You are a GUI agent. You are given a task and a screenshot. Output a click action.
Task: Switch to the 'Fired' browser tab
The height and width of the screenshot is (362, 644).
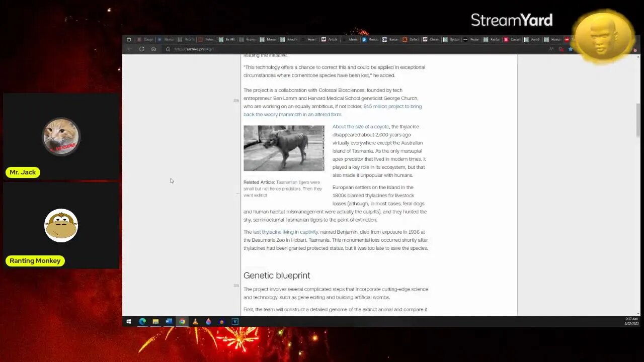[x=289, y=39]
